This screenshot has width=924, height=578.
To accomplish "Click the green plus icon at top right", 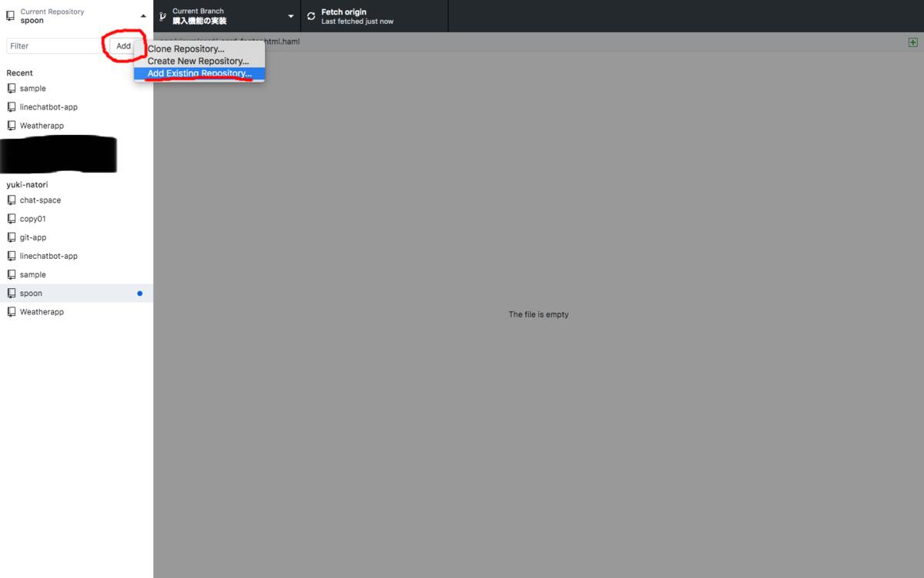I will pyautogui.click(x=913, y=42).
